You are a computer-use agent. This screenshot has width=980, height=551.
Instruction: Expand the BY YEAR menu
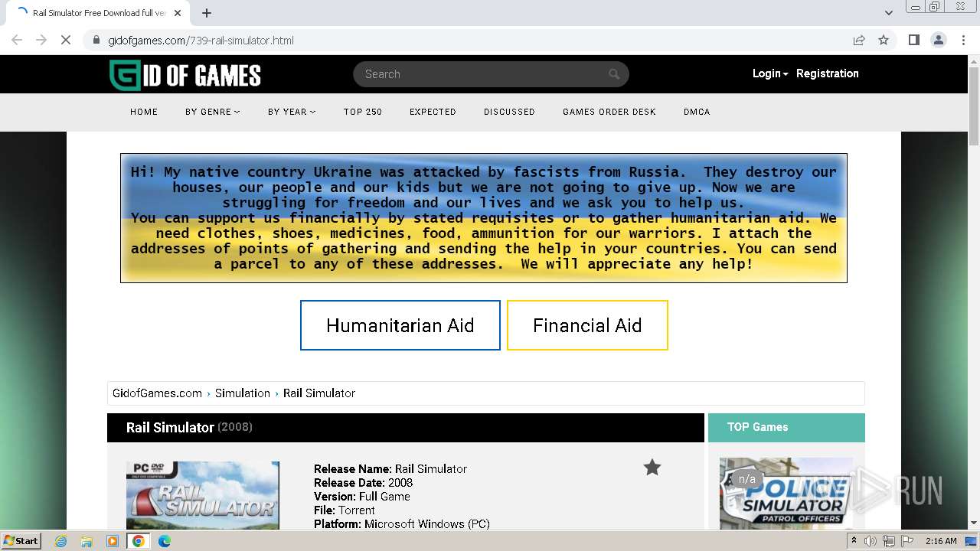tap(292, 112)
